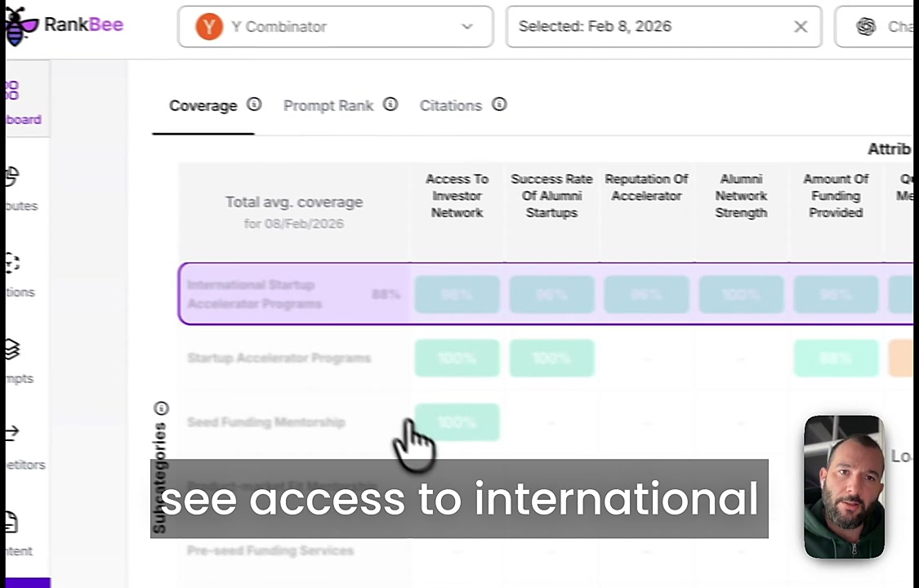
Task: Open the Content document sidebar icon
Action: tap(11, 522)
